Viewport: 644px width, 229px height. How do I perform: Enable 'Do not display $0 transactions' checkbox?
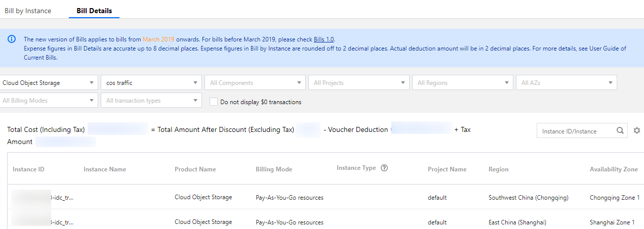214,102
